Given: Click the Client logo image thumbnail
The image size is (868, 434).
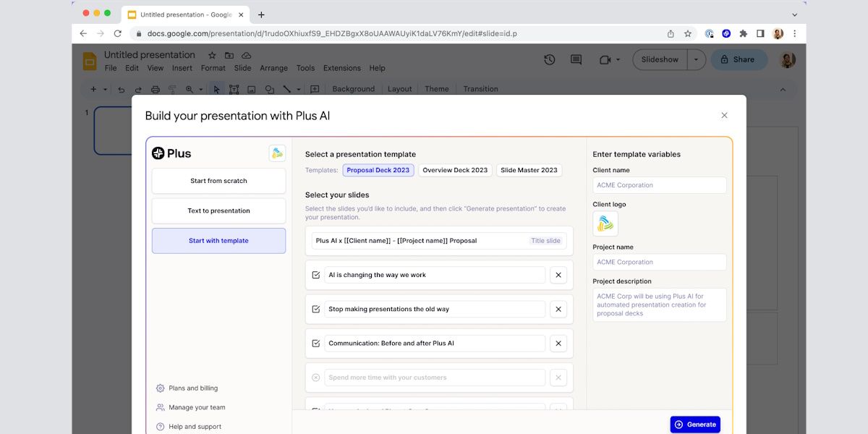Looking at the screenshot, I should pyautogui.click(x=605, y=224).
